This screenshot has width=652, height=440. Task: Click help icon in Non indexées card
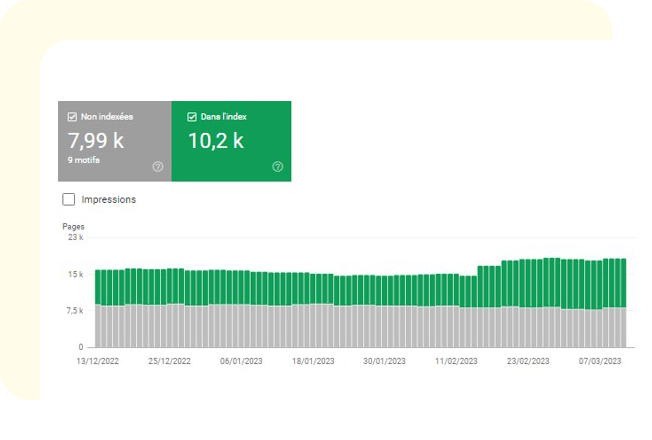[x=157, y=167]
